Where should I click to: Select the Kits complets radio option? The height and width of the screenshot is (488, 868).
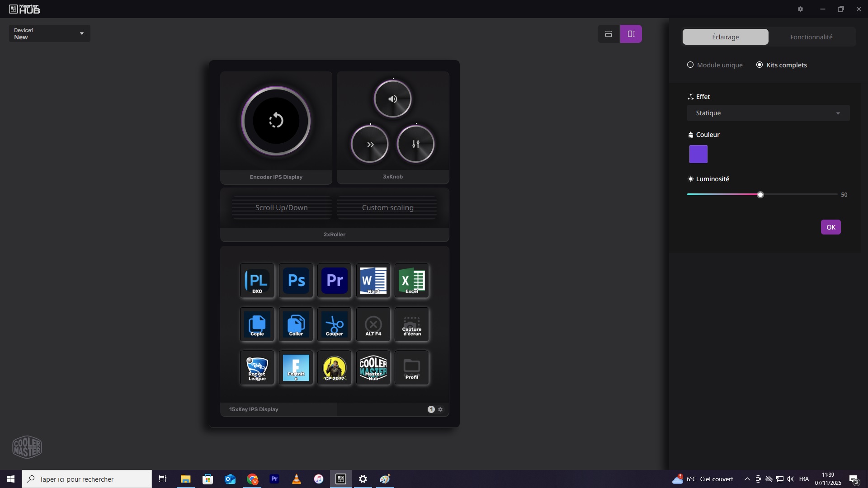[759, 65]
